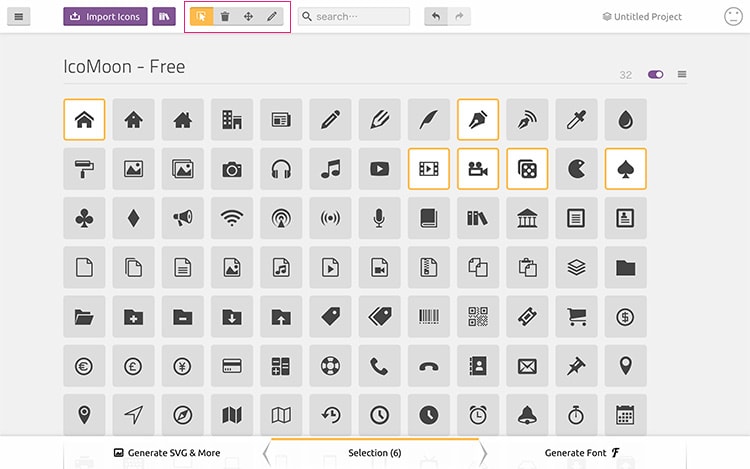Select the quill feather icon
Image resolution: width=750 pixels, height=469 pixels.
click(x=429, y=120)
